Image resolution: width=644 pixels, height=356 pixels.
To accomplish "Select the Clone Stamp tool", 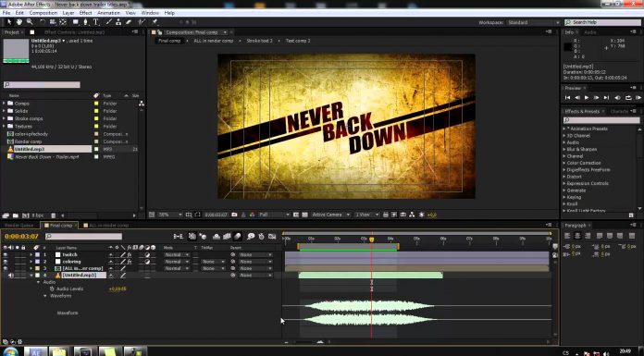I will (118, 22).
